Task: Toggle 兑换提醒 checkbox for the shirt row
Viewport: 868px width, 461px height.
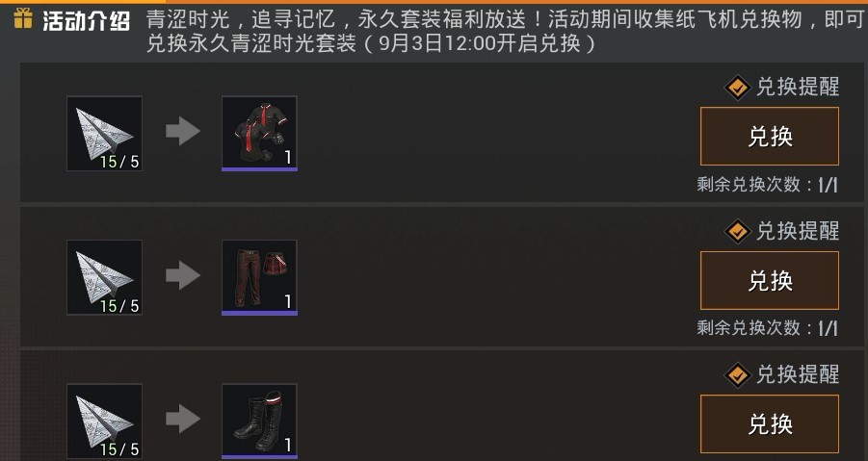Action: 737,88
